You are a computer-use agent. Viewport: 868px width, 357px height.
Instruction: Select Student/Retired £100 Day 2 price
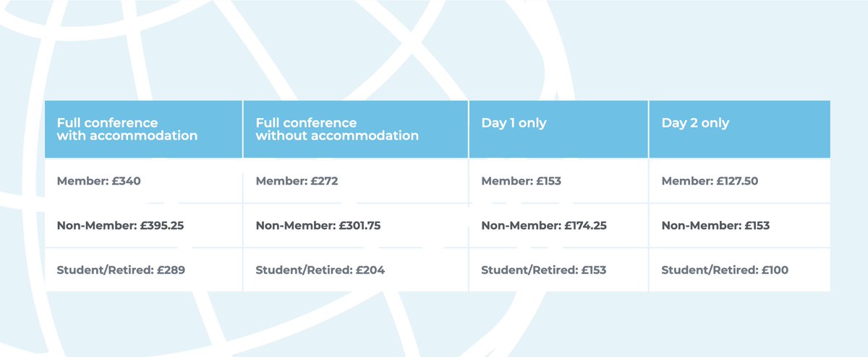pyautogui.click(x=725, y=270)
